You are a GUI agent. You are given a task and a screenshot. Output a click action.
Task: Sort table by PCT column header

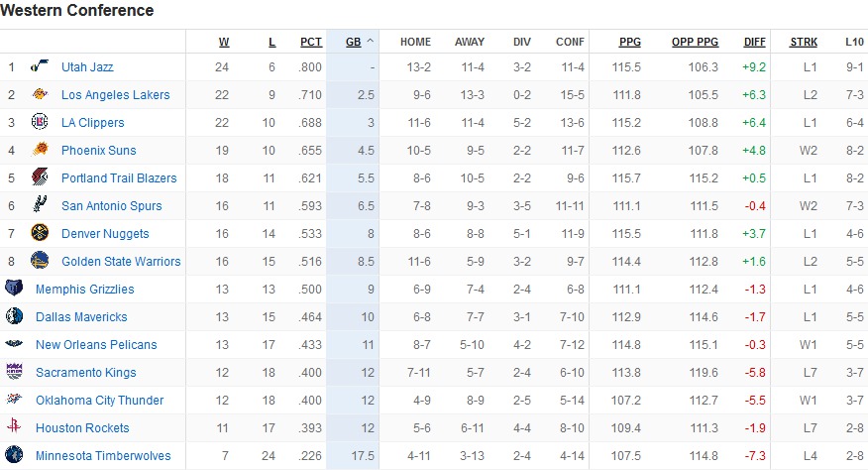tap(310, 42)
